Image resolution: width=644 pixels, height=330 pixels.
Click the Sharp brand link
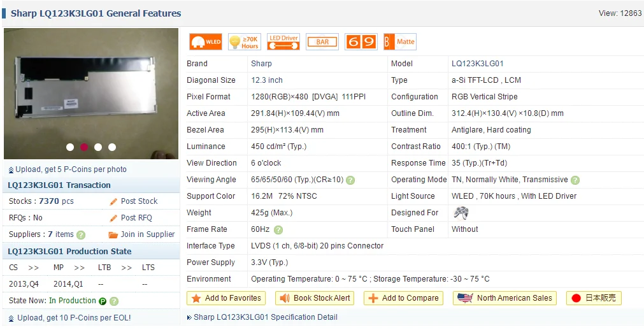[261, 64]
